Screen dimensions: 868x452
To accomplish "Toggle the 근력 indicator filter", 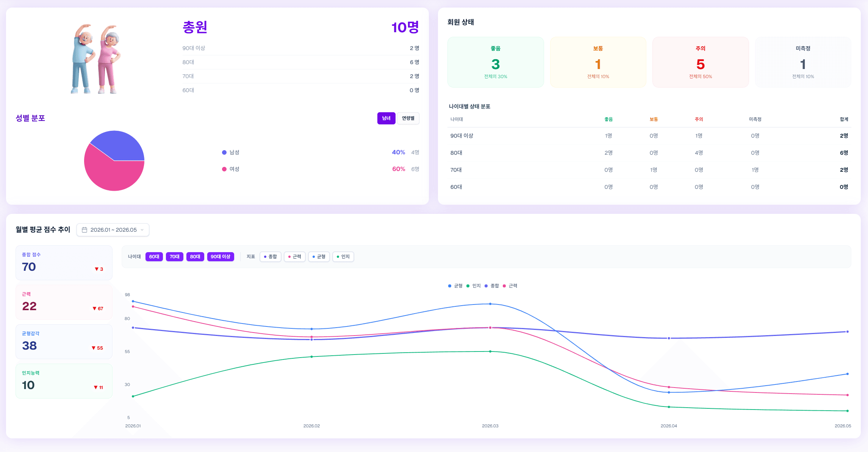I will click(295, 257).
